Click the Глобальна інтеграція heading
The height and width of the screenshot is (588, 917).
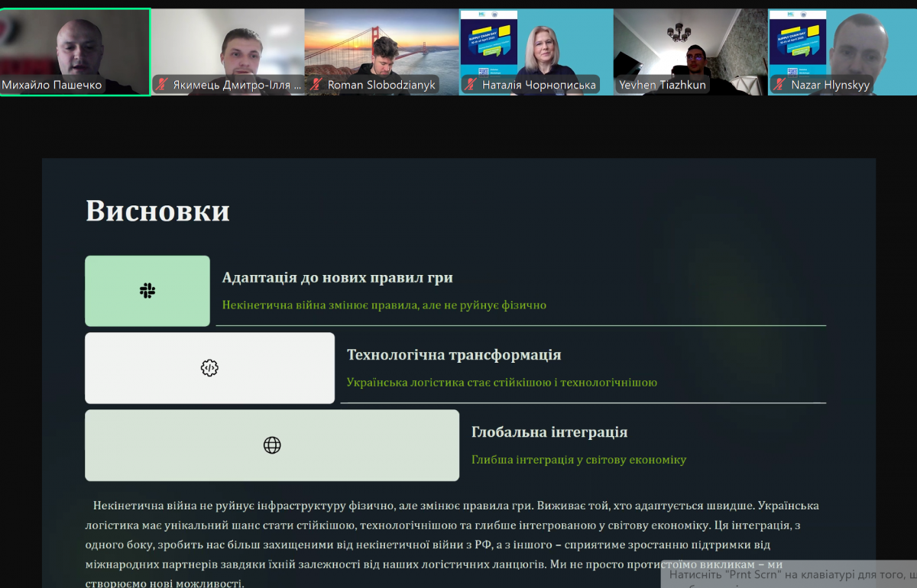tap(550, 431)
